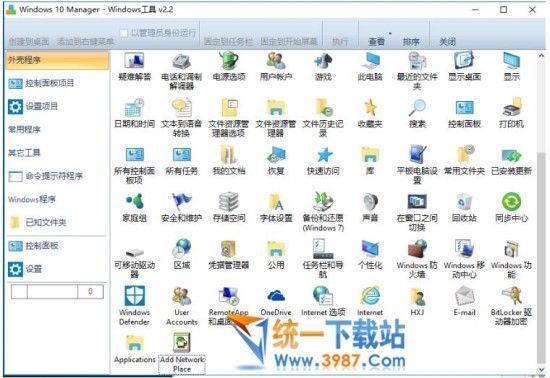This screenshot has height=378, width=550.
Task: Open the 同步中心 sync center icon
Action: (x=511, y=207)
